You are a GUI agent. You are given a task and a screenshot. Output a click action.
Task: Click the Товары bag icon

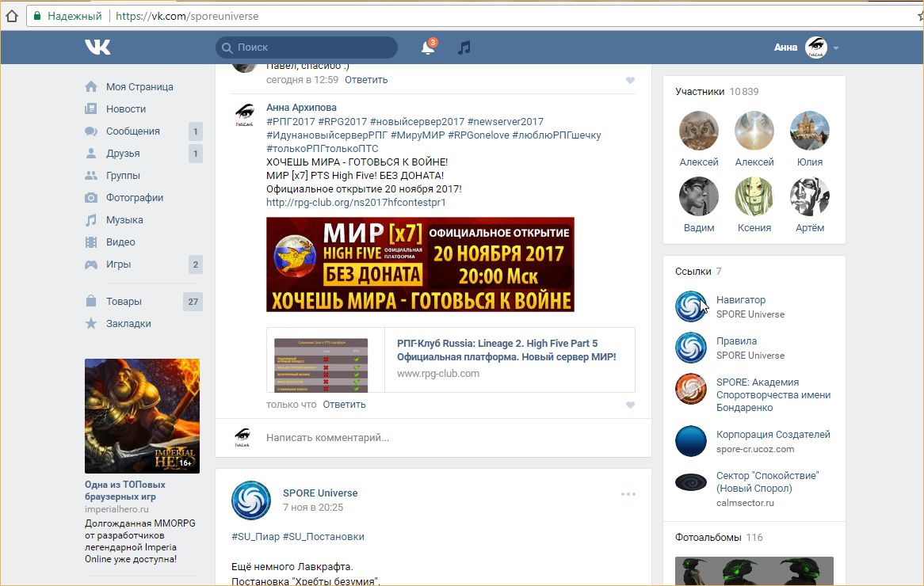click(92, 302)
